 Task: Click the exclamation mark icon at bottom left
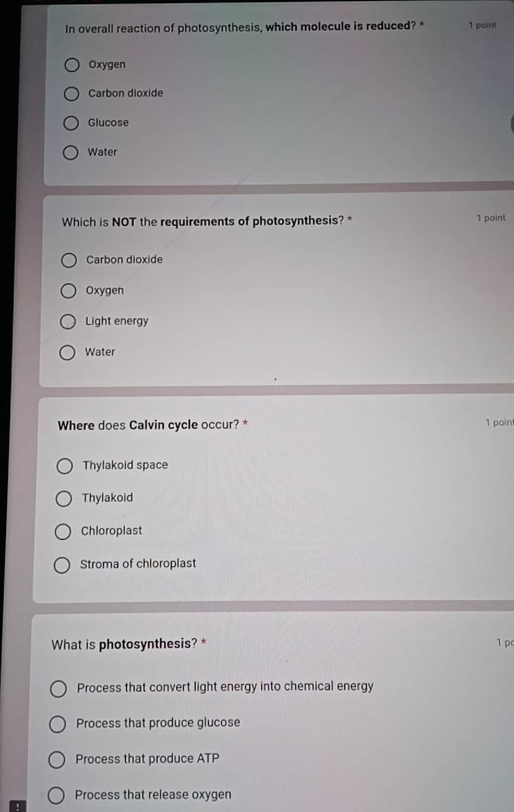tap(17, 806)
